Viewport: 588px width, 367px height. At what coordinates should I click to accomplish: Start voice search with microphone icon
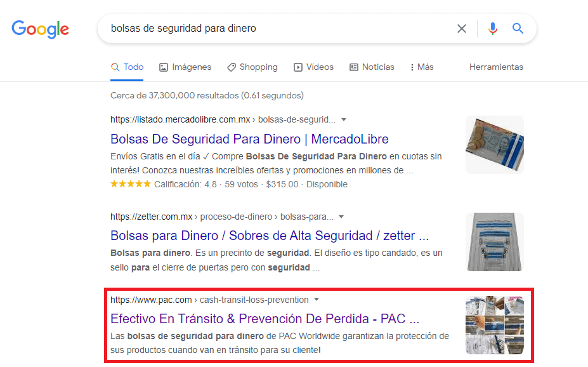point(493,29)
